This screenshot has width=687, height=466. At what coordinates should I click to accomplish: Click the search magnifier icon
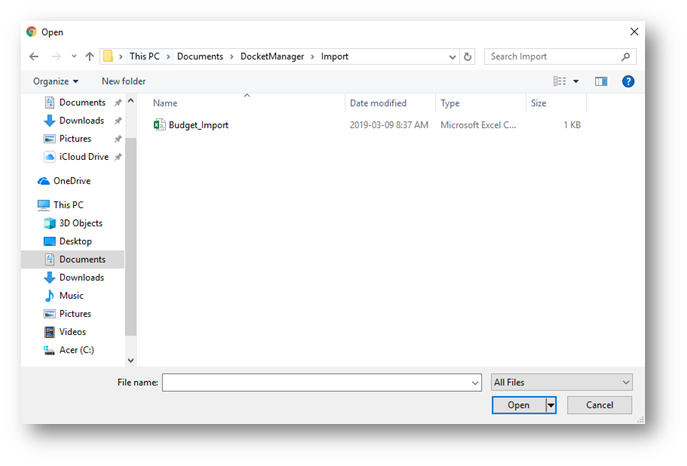coord(626,56)
